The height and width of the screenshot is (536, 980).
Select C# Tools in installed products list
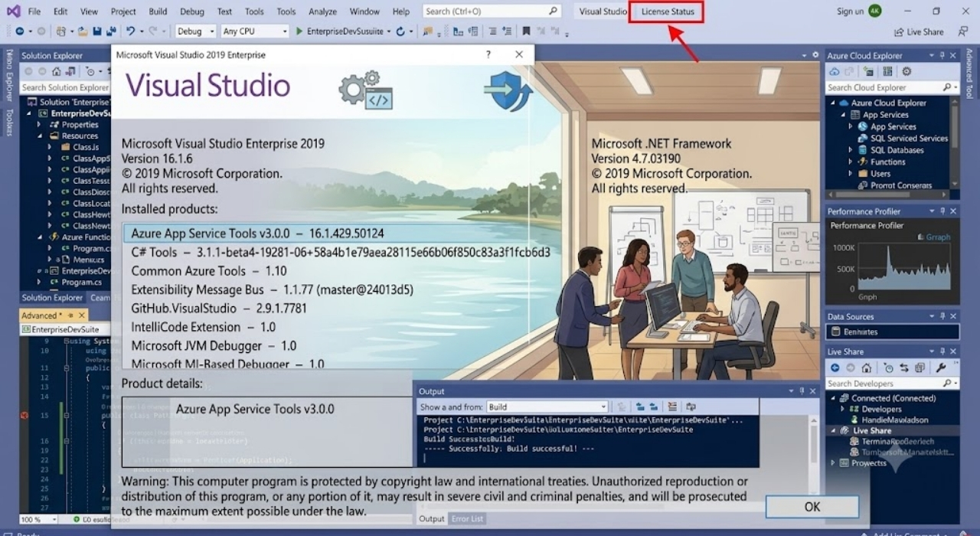click(x=341, y=252)
